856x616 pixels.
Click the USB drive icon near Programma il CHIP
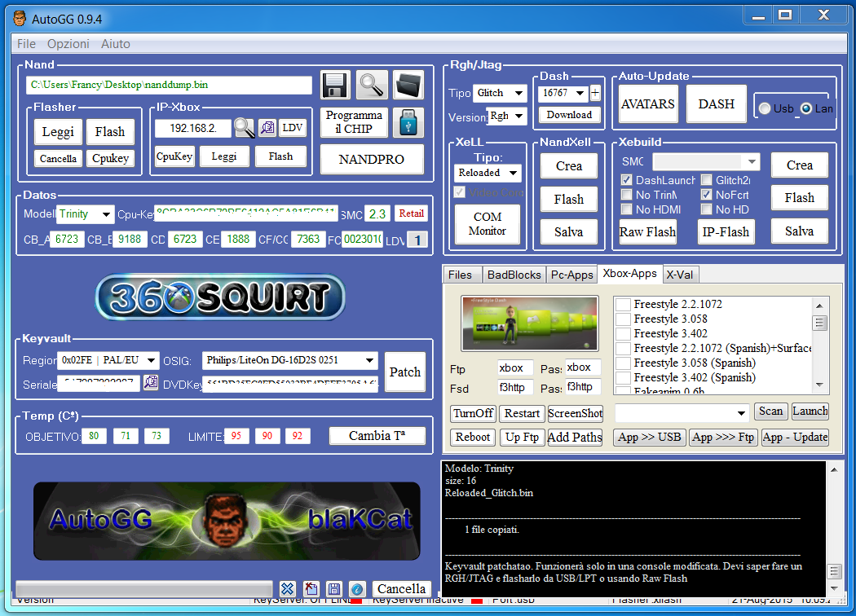pos(408,122)
